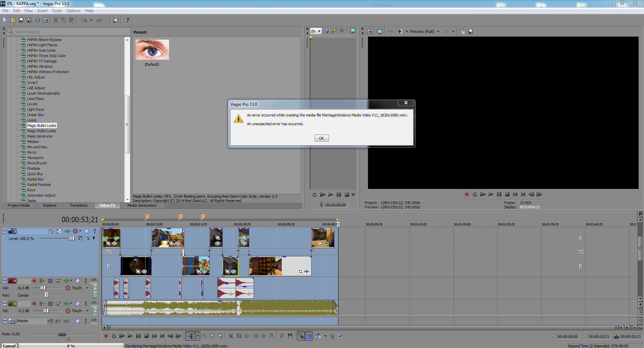The image size is (644, 348).
Task: Mute audio track 4
Action: 77,281
